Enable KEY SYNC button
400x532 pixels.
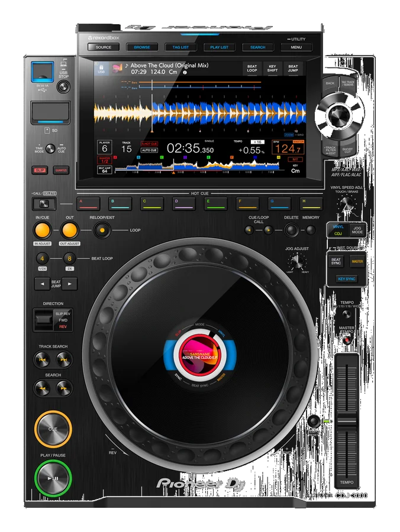pyautogui.click(x=347, y=279)
